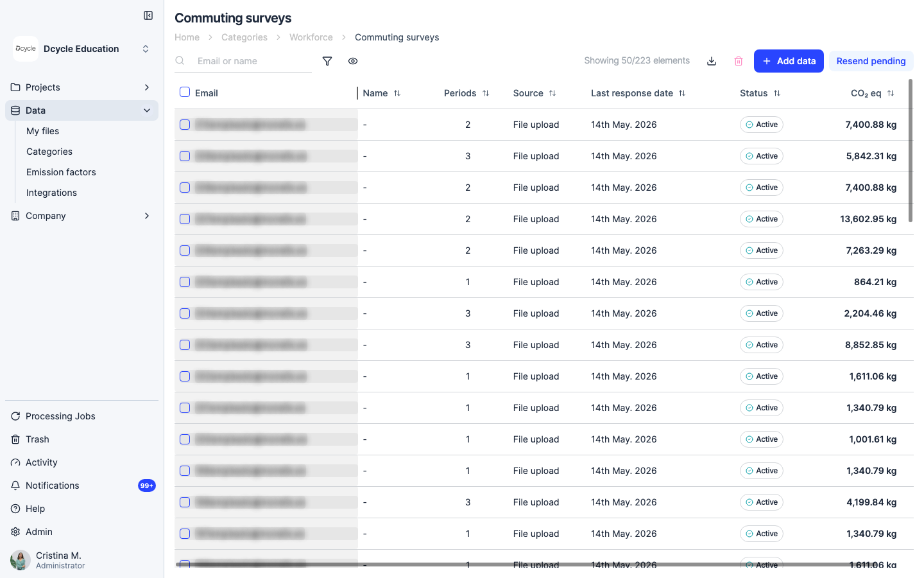This screenshot has width=924, height=578.
Task: Open Categories in sidebar
Action: [x=49, y=152]
